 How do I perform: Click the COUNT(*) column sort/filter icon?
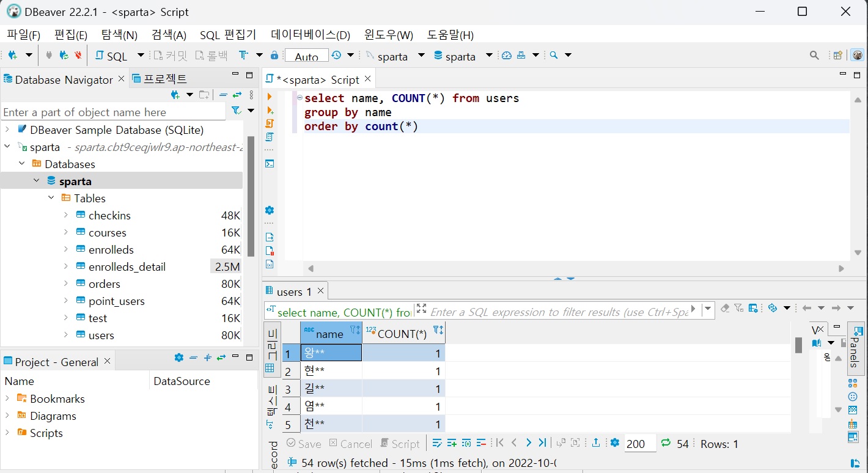pyautogui.click(x=438, y=331)
